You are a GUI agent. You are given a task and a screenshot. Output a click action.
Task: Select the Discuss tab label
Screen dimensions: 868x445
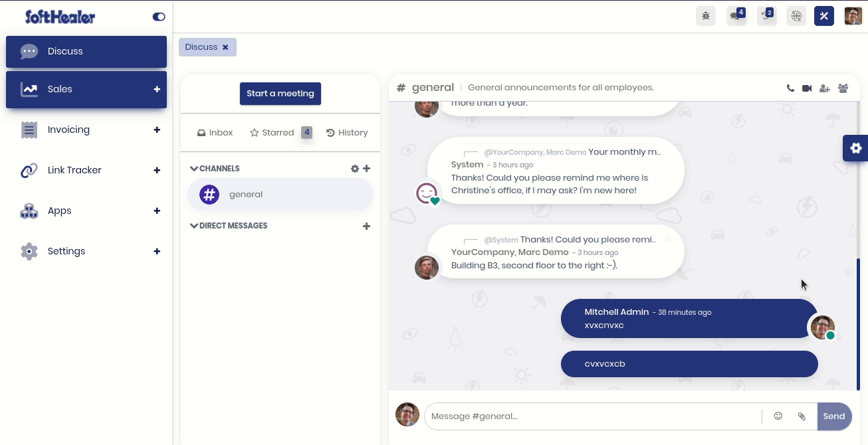pos(201,47)
